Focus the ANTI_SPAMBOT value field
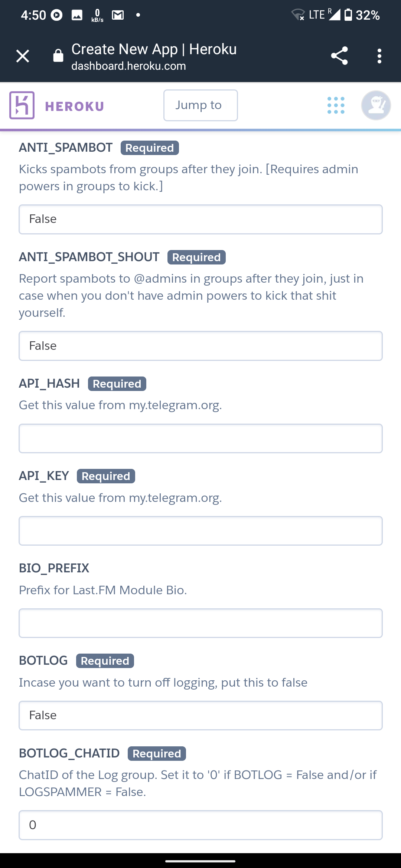Image resolution: width=401 pixels, height=868 pixels. point(200,219)
